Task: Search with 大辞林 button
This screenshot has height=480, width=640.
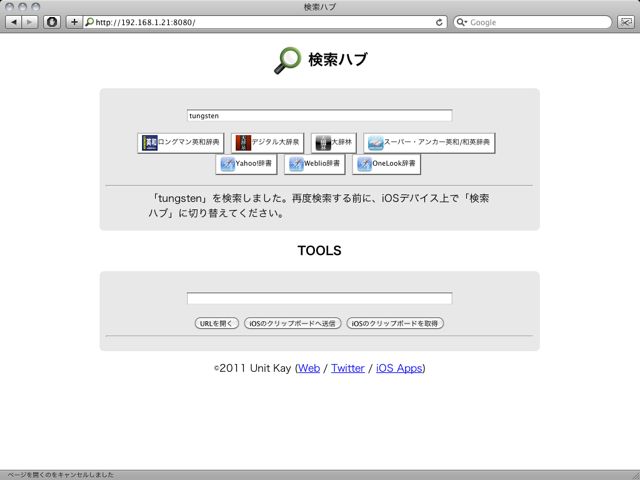Action: tap(334, 142)
